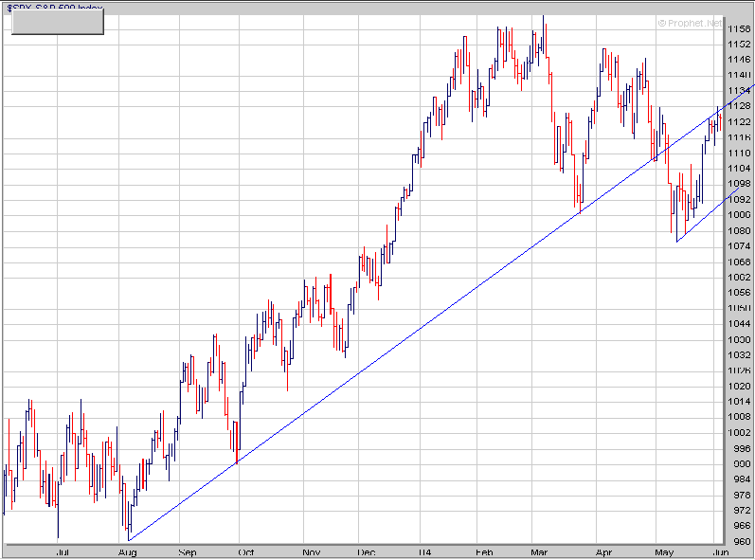
Task: Select the '04 year marker
Action: [x=425, y=552]
